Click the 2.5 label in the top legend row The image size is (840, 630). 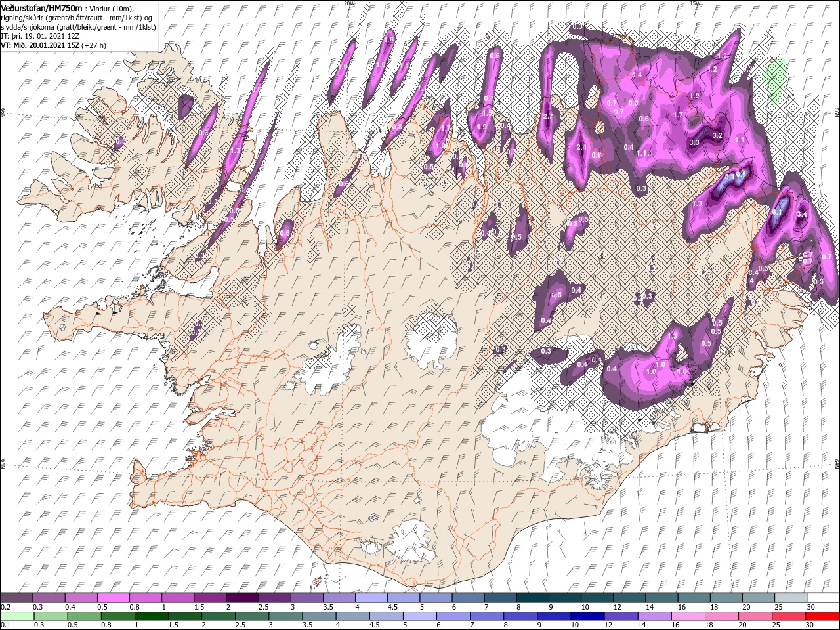264,606
